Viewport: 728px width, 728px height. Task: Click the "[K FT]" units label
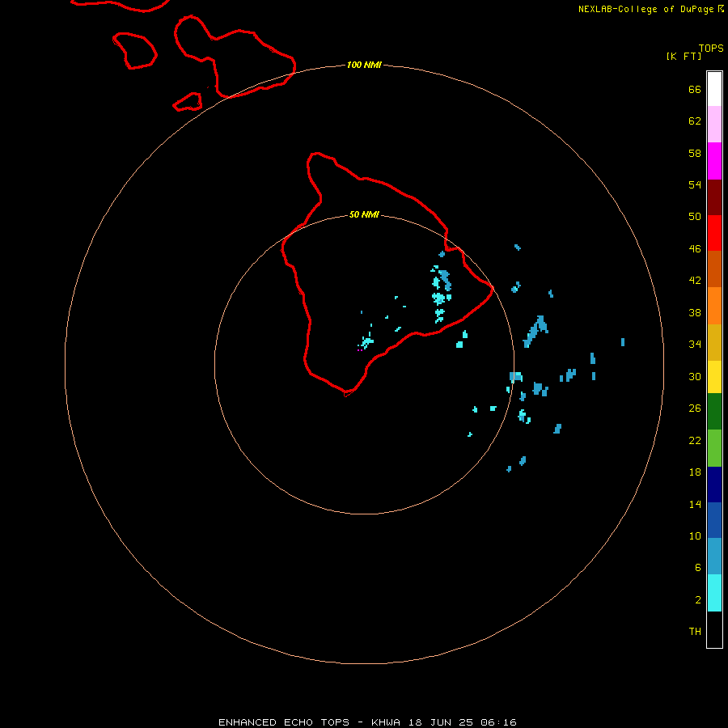[x=684, y=56]
